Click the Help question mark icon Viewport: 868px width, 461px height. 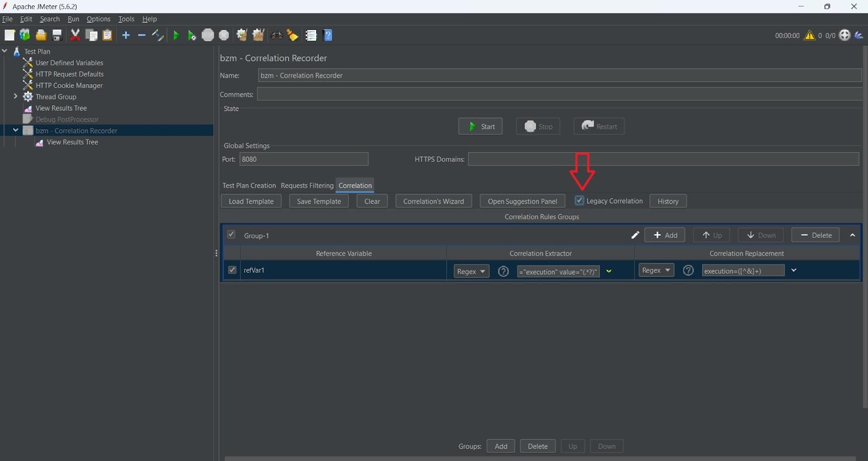click(x=328, y=35)
